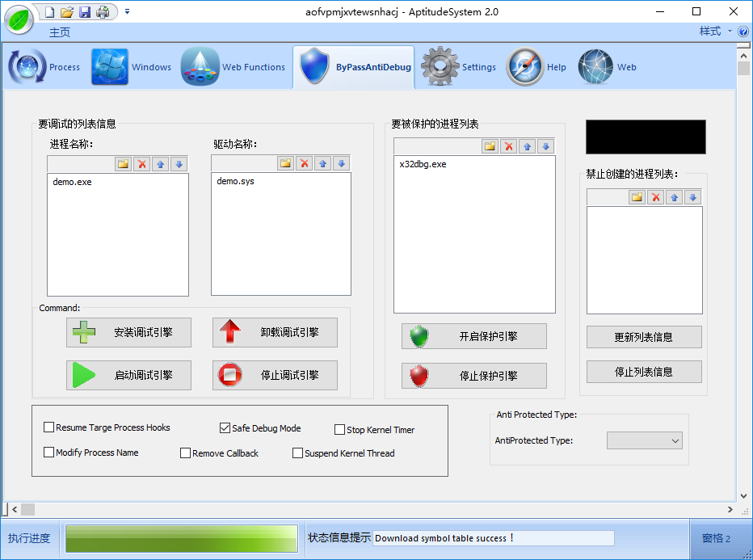The height and width of the screenshot is (560, 753).
Task: Click the horizontal scrollbar right arrow
Action: (730, 510)
